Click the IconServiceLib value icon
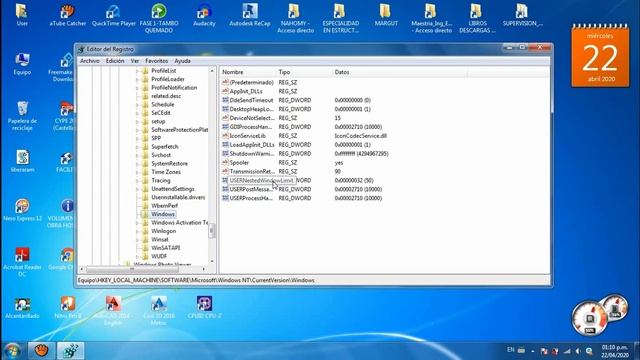Screen dimensions: 640x360 (225, 136)
